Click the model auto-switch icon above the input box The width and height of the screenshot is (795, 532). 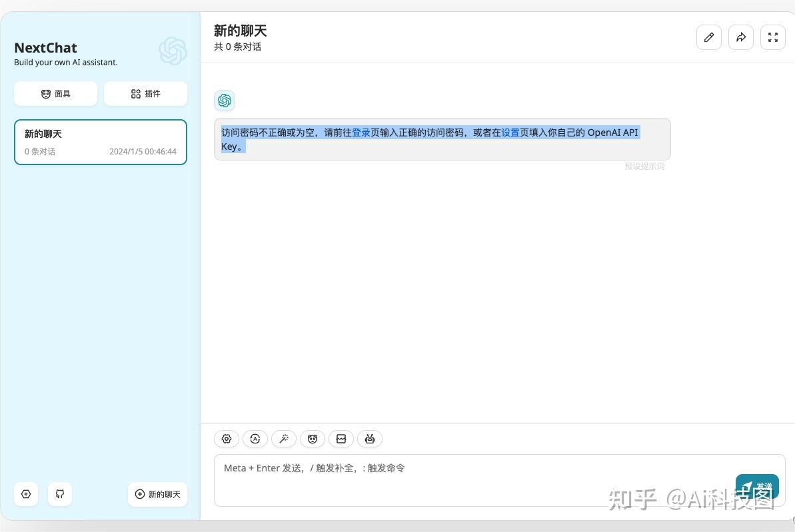click(255, 439)
